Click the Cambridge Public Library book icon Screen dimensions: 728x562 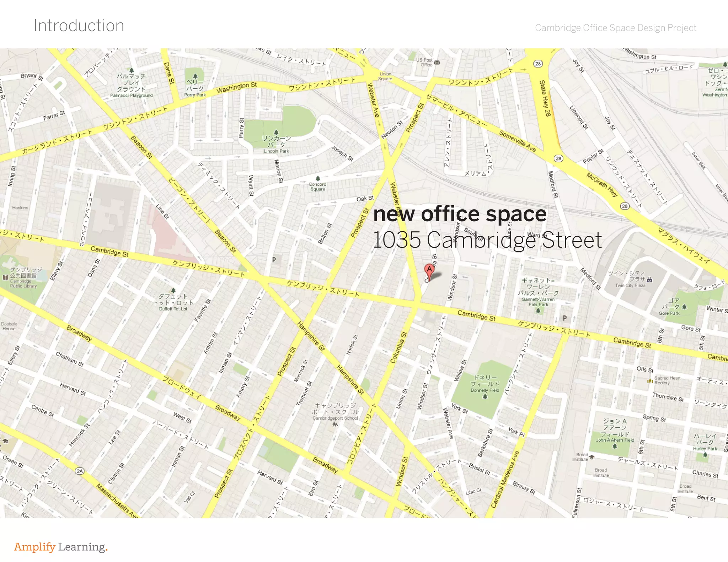point(5,277)
